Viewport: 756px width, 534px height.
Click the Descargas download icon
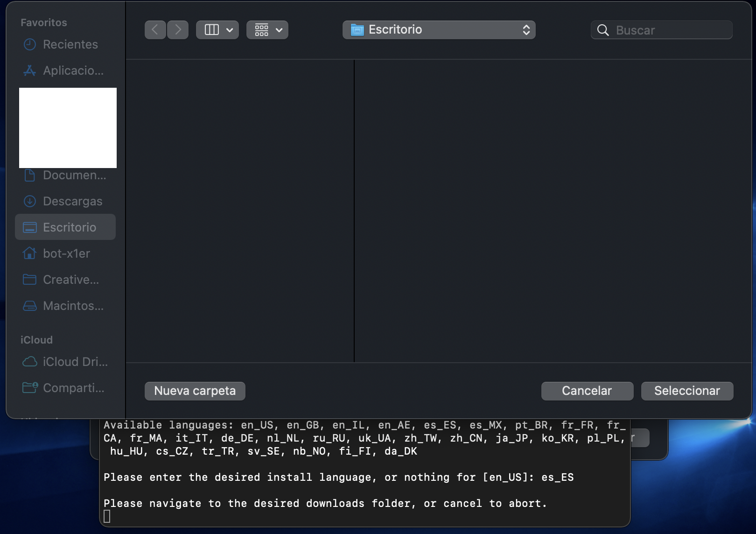(30, 201)
